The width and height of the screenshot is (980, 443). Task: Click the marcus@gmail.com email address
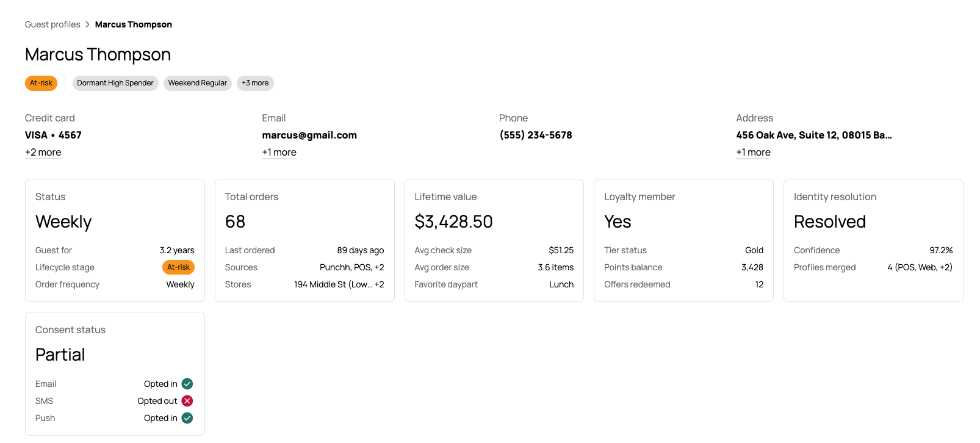click(x=309, y=135)
